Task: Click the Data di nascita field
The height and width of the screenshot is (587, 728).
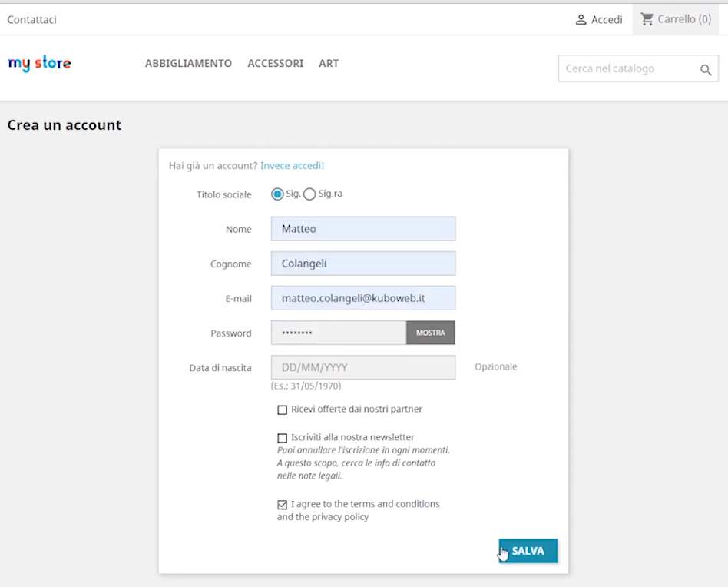Action: tap(362, 367)
